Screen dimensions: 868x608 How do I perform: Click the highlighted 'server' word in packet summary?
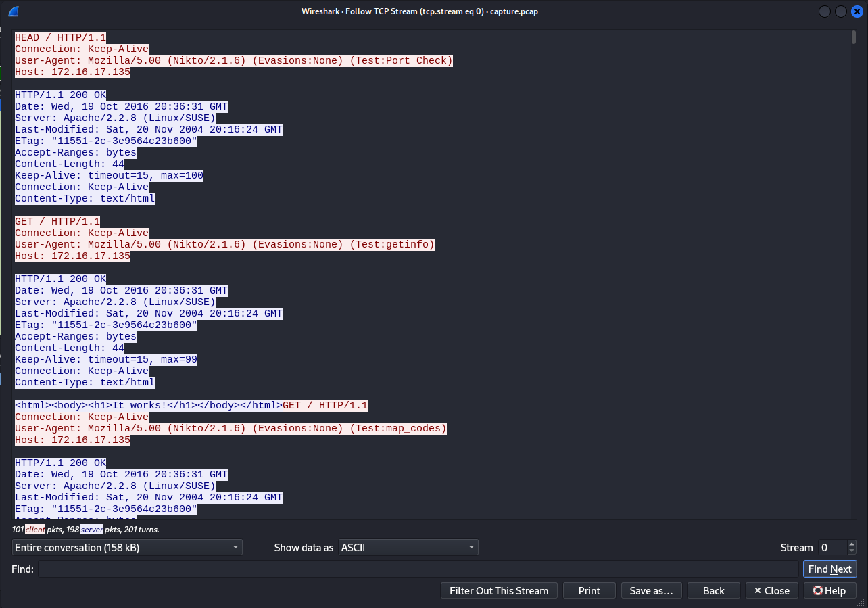pos(91,529)
